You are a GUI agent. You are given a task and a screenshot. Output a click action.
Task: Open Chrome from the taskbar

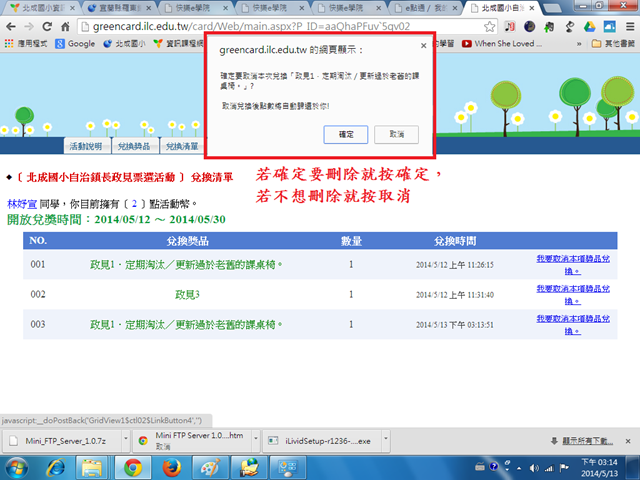131,467
